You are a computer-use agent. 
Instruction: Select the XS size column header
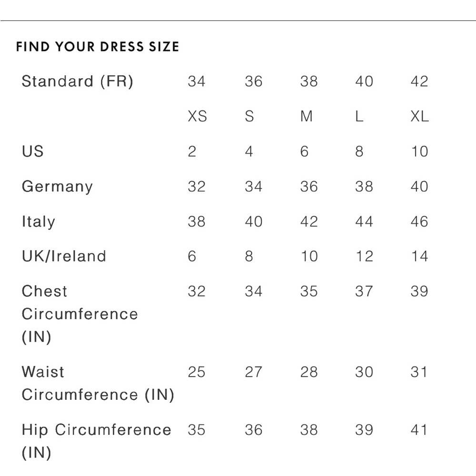pos(197,116)
